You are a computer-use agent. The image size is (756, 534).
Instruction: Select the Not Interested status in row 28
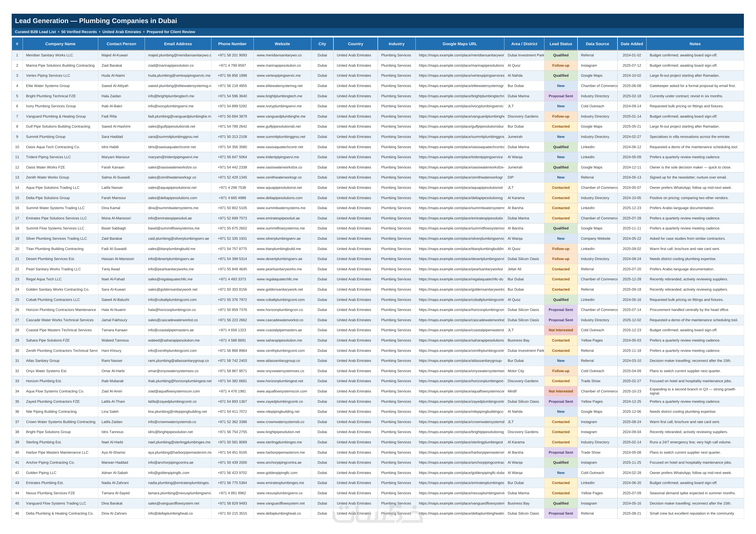[x=560, y=330]
